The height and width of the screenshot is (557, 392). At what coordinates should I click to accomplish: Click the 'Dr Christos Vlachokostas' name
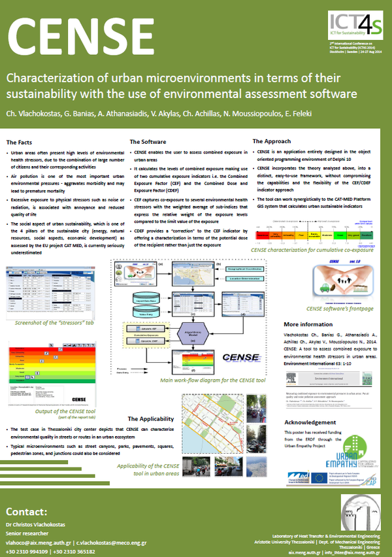click(x=35, y=525)
